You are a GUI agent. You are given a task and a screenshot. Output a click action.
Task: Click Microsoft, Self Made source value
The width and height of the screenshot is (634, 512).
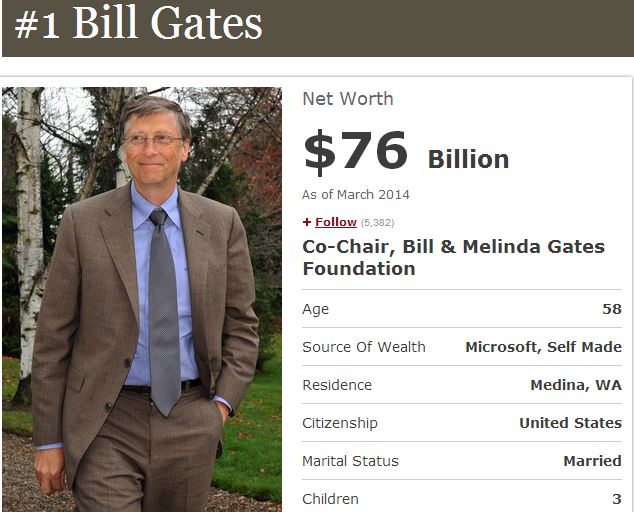coord(543,347)
